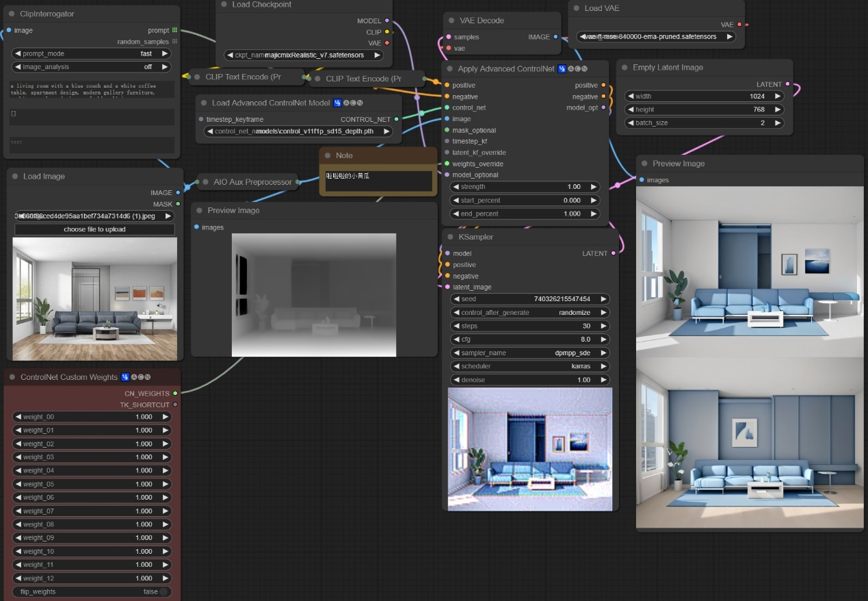Image resolution: width=868 pixels, height=601 pixels.
Task: Collapse the VAE Decode node
Action: tap(450, 21)
